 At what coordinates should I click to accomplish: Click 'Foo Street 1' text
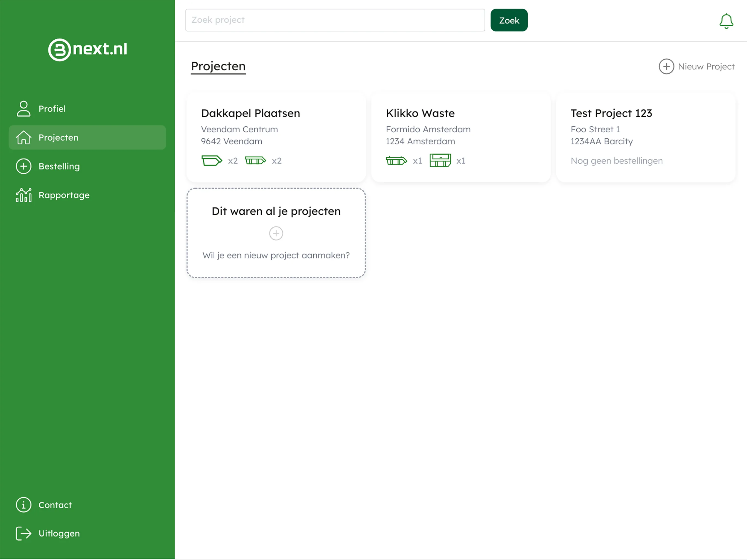point(595,129)
